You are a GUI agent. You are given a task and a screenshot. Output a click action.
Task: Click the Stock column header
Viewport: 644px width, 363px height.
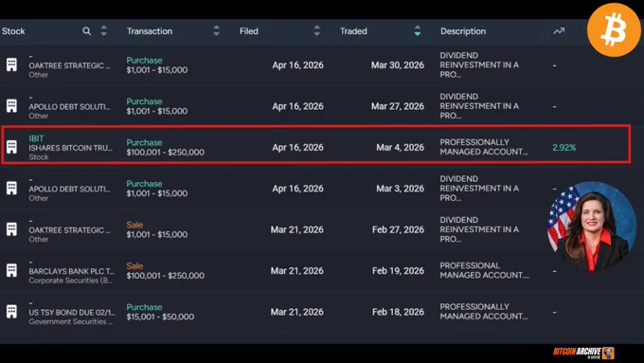(13, 31)
